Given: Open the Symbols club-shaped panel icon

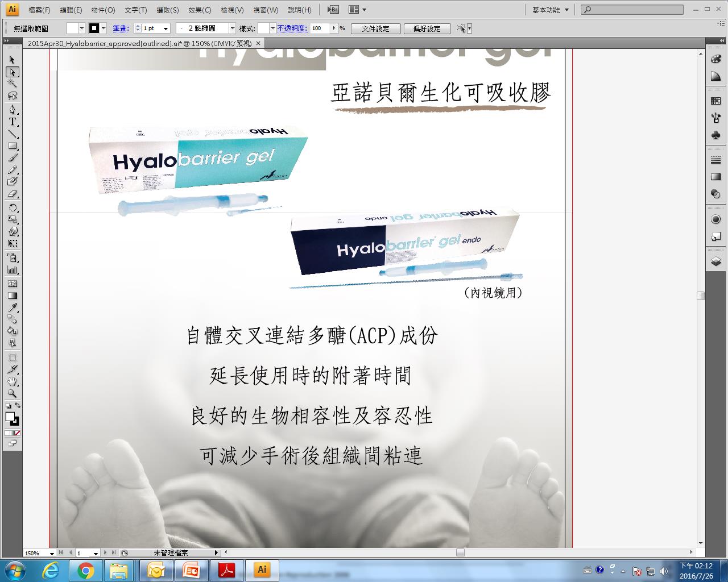Looking at the screenshot, I should [x=716, y=135].
